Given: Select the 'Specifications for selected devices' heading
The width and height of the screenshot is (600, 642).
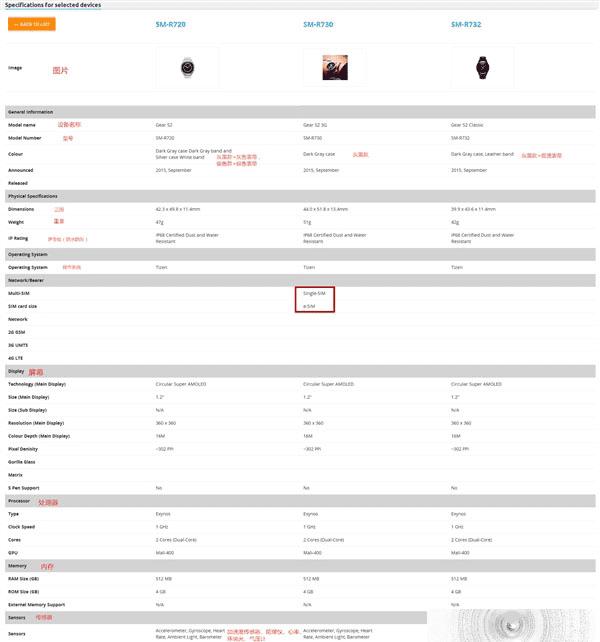Looking at the screenshot, I should [x=53, y=5].
